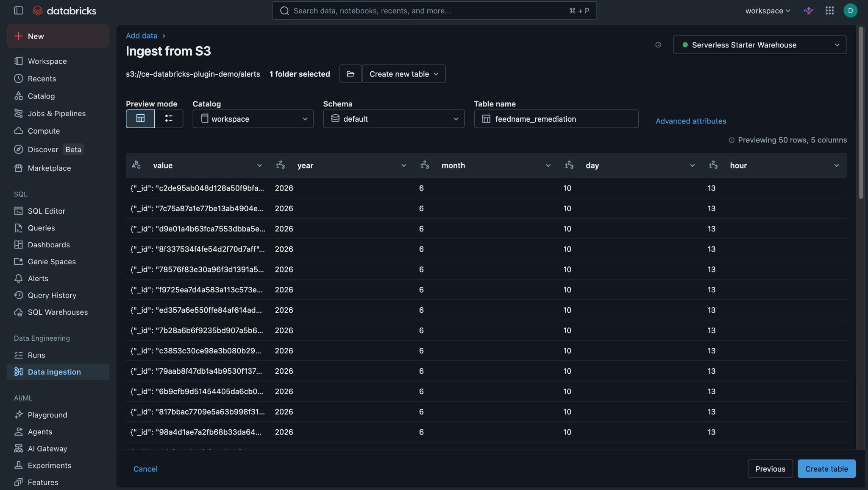868x490 pixels.
Task: Click the SQL Editor icon
Action: [19, 211]
